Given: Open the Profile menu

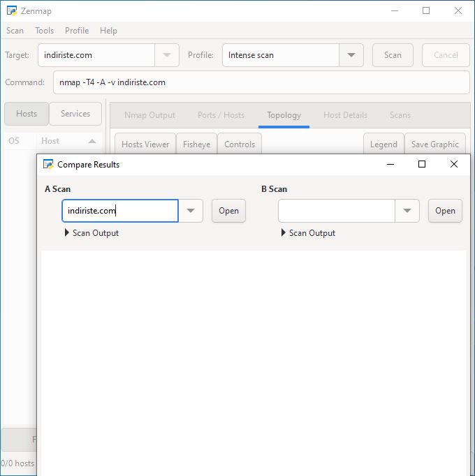Looking at the screenshot, I should 77,31.
